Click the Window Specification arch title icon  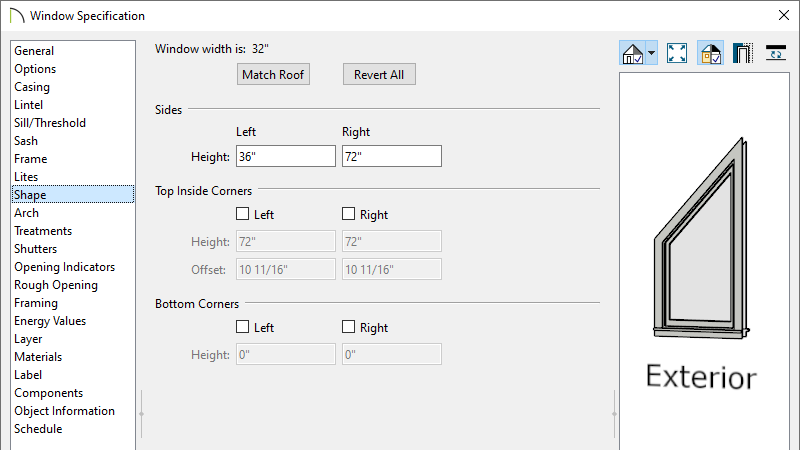17,16
